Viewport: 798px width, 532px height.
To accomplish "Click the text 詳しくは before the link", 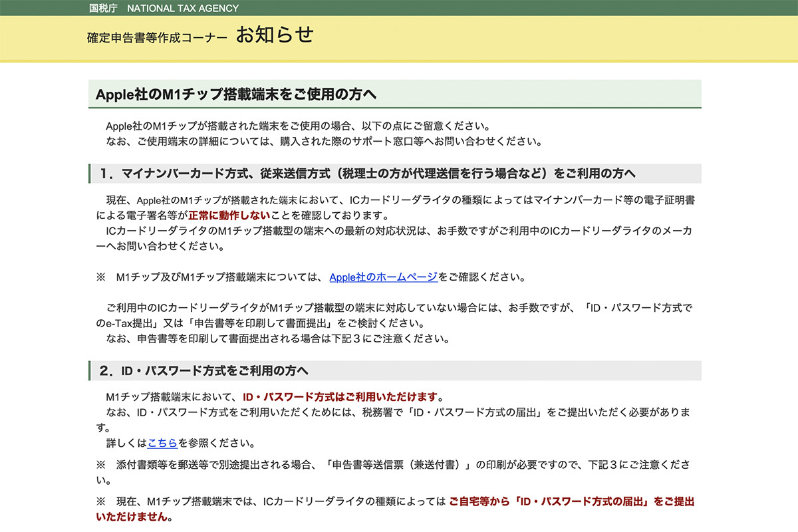I will (x=127, y=443).
